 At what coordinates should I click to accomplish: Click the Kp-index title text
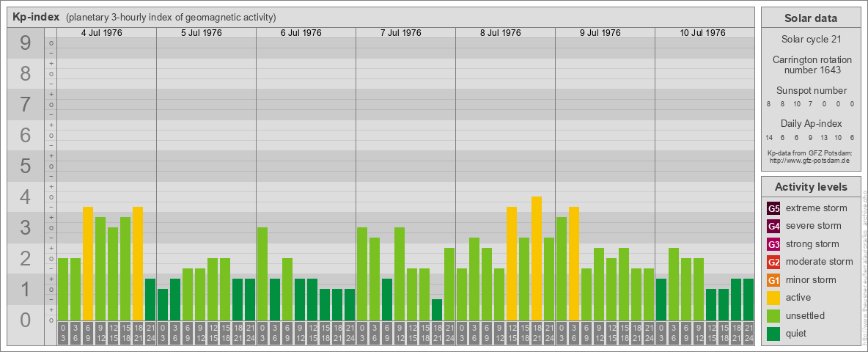pos(36,17)
